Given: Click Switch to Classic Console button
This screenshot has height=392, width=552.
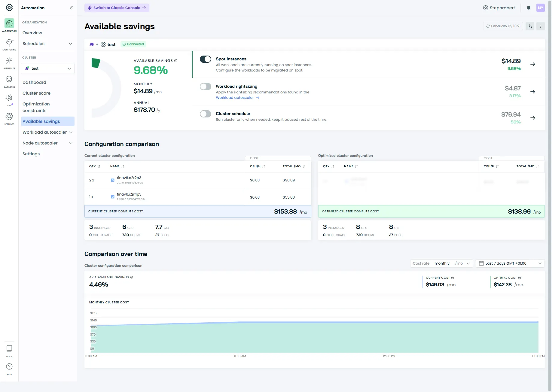Looking at the screenshot, I should pos(117,8).
